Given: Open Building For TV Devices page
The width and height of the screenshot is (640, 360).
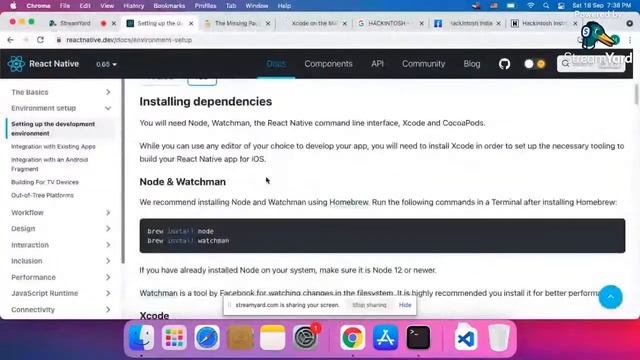Looking at the screenshot, I should click(x=45, y=182).
